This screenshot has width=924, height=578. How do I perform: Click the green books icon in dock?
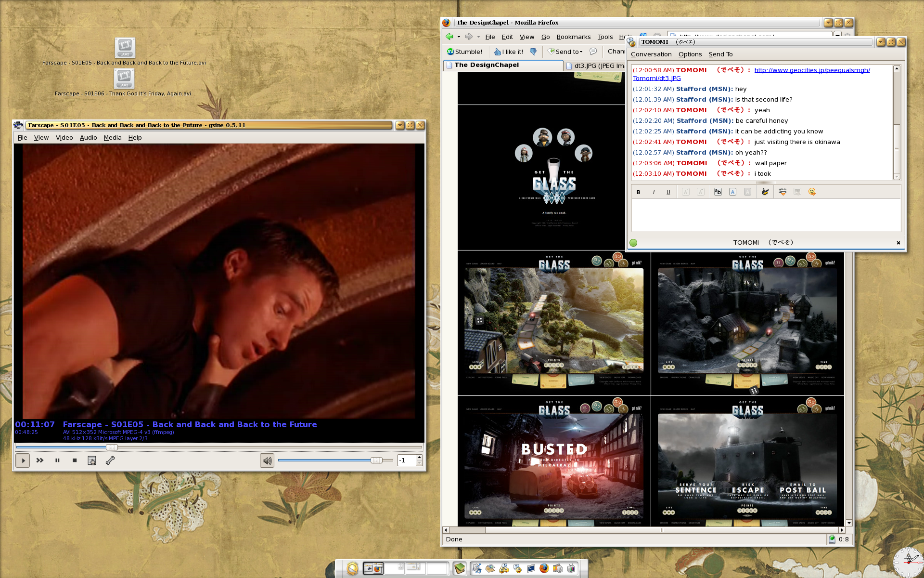coord(460,569)
